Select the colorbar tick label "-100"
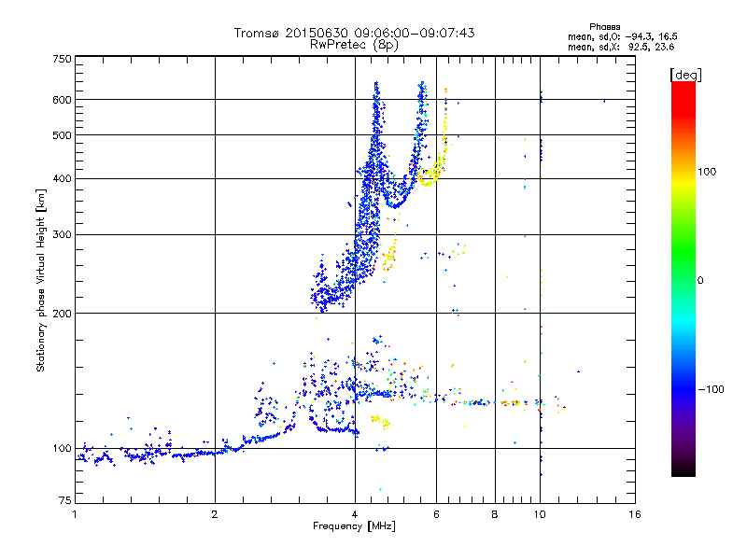 tap(711, 389)
